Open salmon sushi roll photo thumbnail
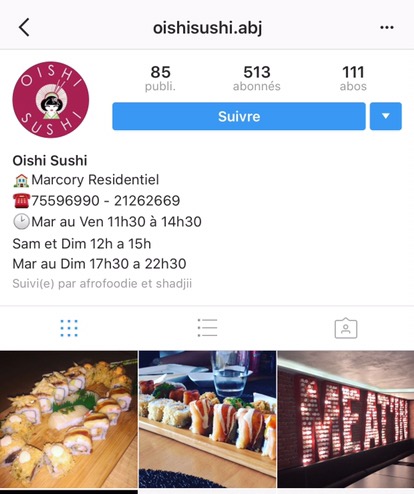 point(207,419)
